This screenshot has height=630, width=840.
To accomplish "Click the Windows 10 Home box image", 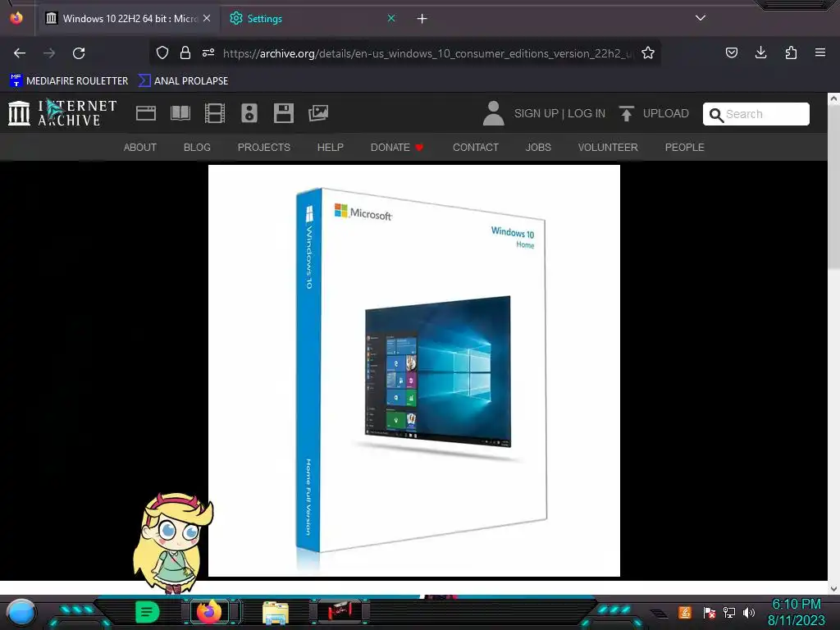I will pos(414,371).
